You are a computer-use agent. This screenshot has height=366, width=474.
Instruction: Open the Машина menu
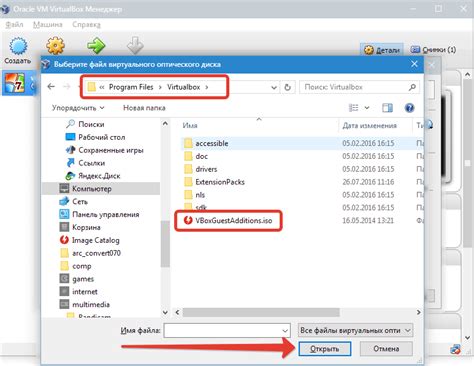click(48, 25)
